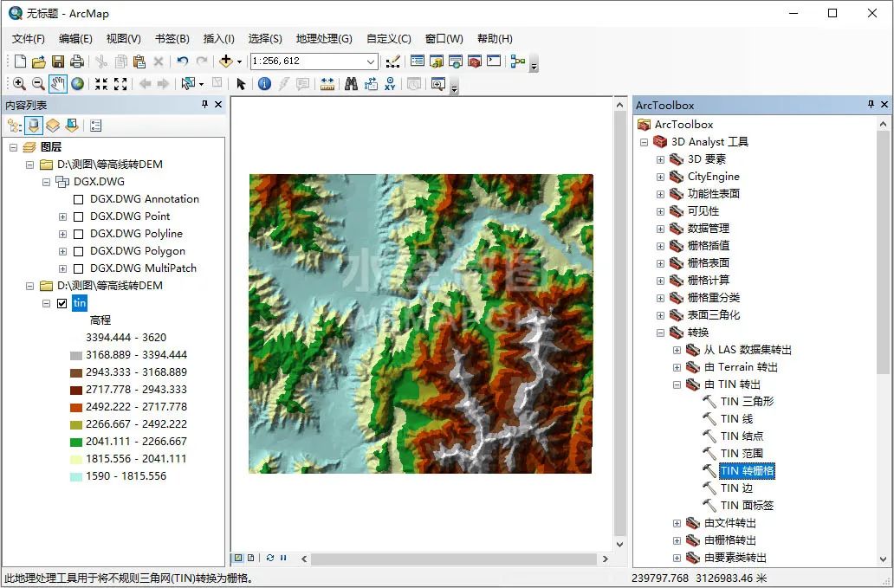Select the Pan hand tool

pos(57,84)
